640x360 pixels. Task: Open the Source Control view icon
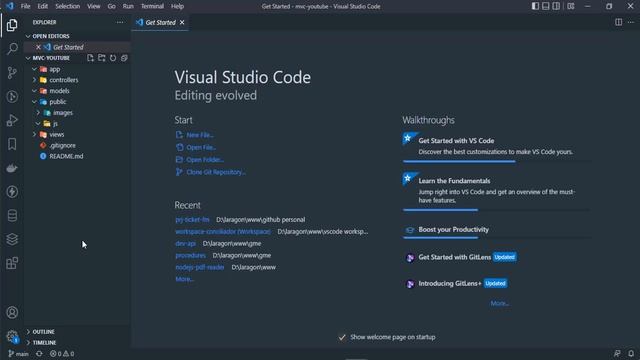12,73
